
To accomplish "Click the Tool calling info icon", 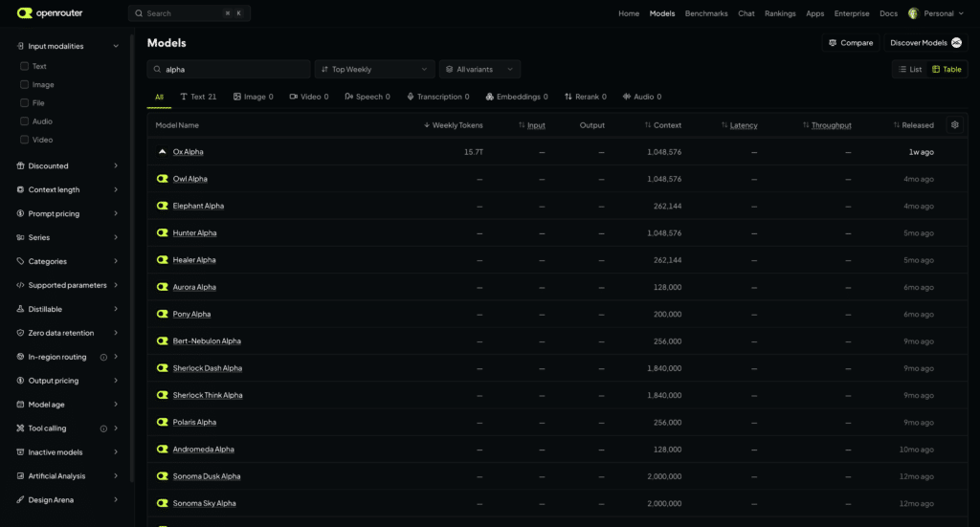I will [x=103, y=429].
